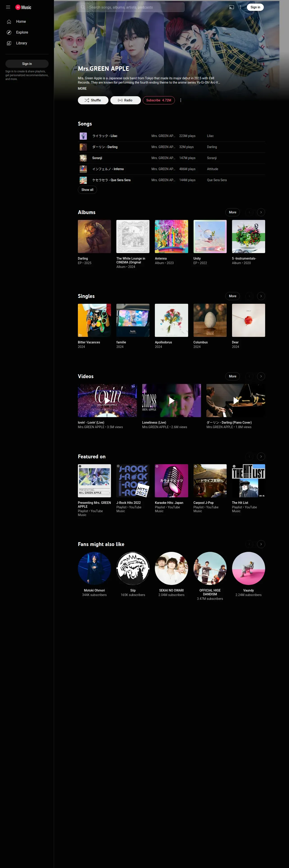This screenshot has height=868, width=289.
Task: Click the search magnifier icon
Action: (83, 7)
